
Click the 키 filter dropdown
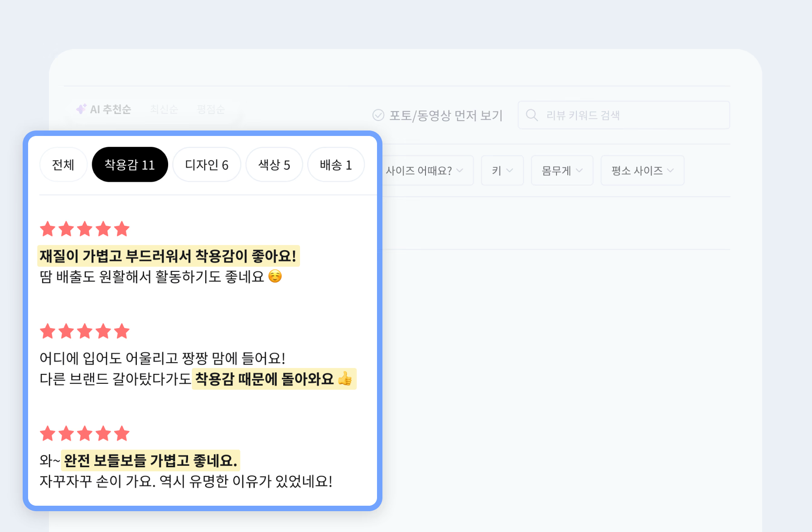(502, 170)
